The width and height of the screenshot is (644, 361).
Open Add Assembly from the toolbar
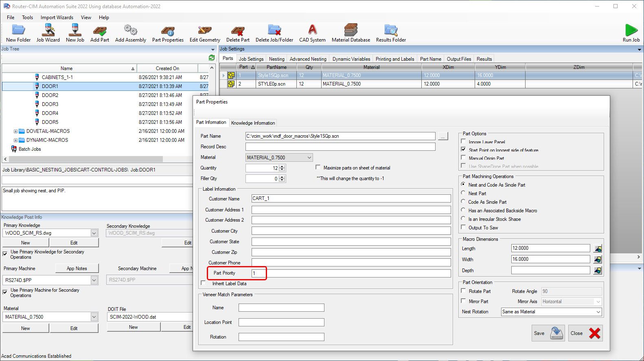click(130, 33)
